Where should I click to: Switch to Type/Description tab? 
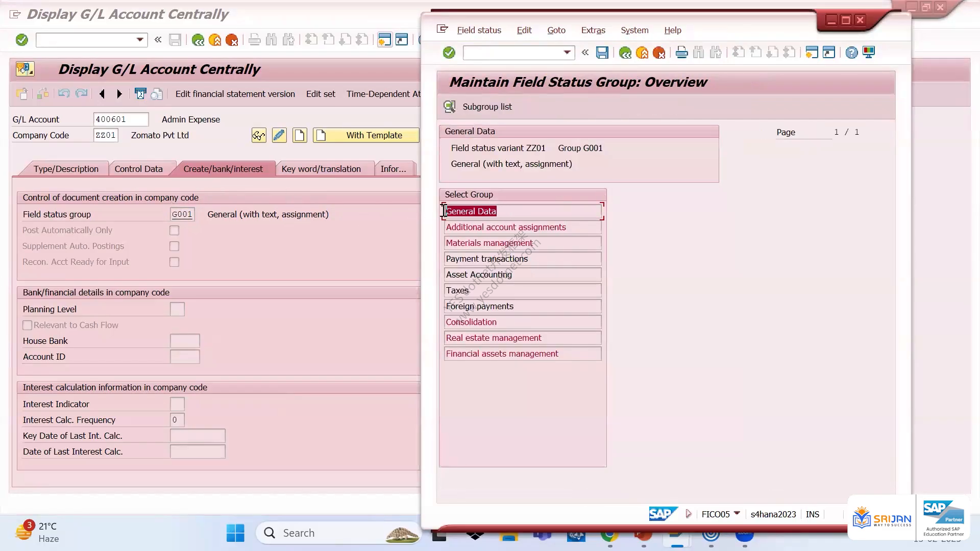(66, 169)
